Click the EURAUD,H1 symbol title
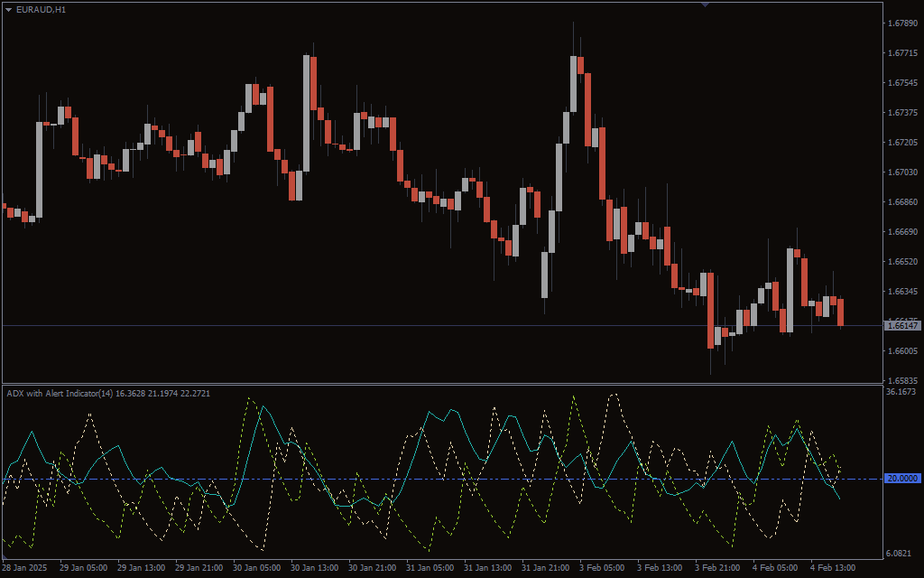Viewport: 924px width, 578px height. tap(41, 9)
